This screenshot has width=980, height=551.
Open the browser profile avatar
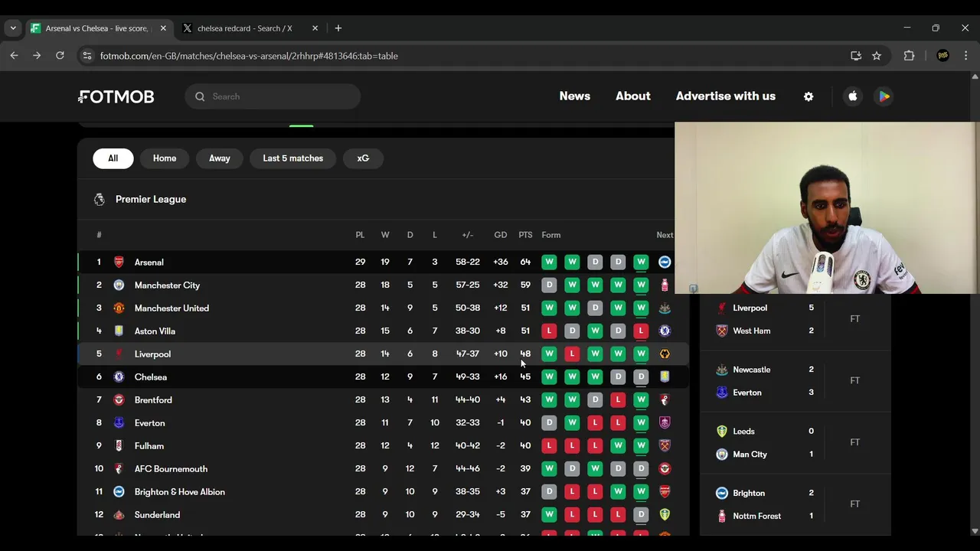(x=943, y=56)
